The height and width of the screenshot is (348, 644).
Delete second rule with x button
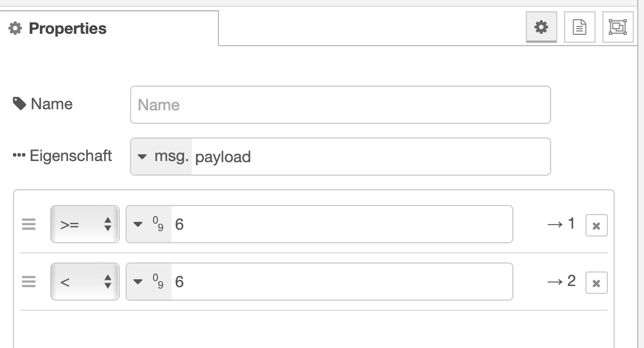click(x=596, y=283)
